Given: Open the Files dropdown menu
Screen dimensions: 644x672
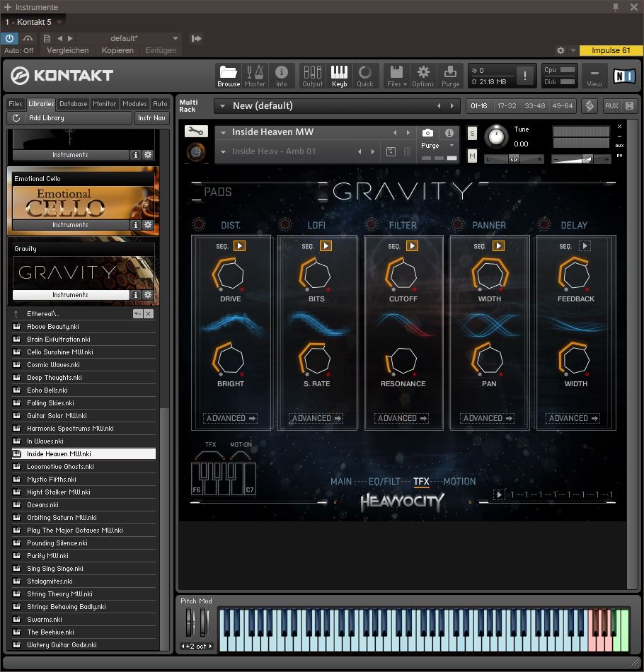Looking at the screenshot, I should [x=396, y=76].
